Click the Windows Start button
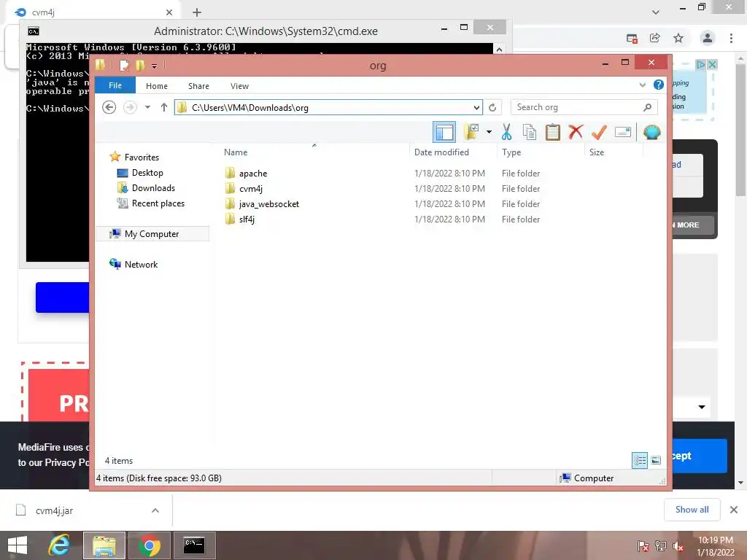This screenshot has height=560, width=747. [18, 545]
